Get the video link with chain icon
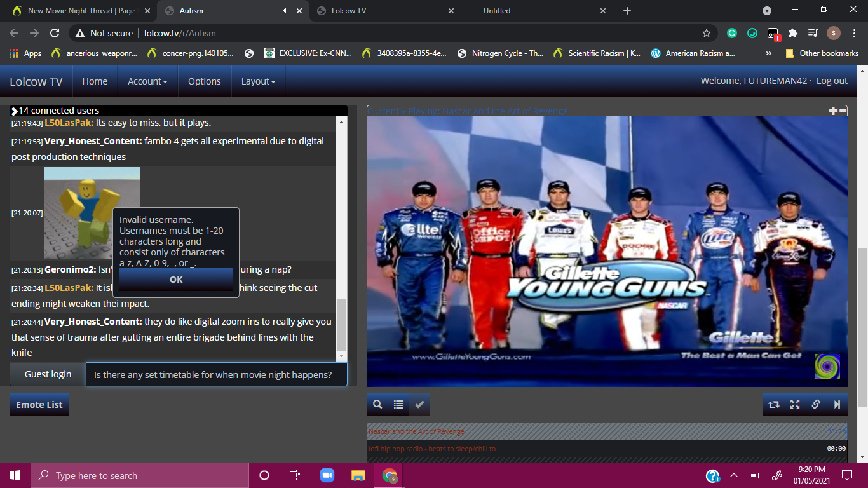This screenshot has width=868, height=488. 816,404
